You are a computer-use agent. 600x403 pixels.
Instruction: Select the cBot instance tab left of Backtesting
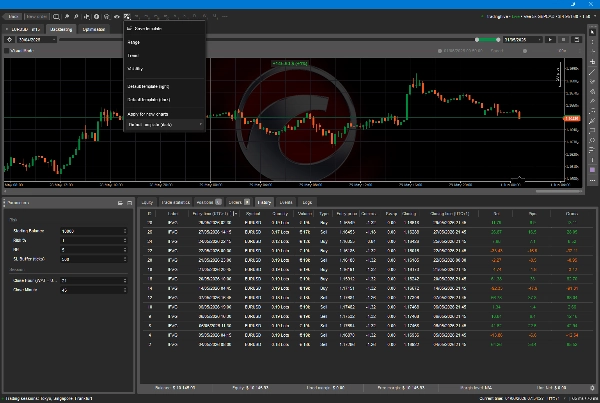[x=24, y=29]
